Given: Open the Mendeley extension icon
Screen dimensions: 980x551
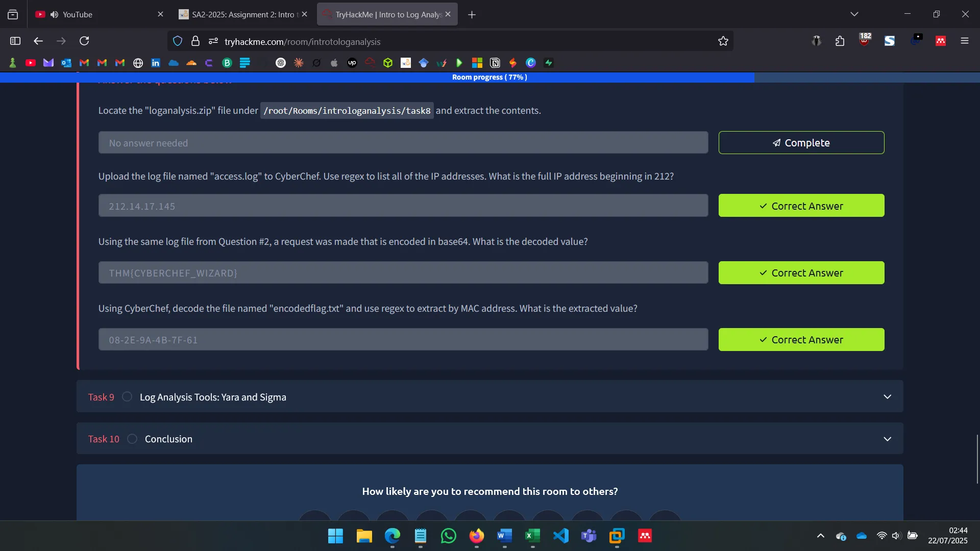Looking at the screenshot, I should coord(941,41).
